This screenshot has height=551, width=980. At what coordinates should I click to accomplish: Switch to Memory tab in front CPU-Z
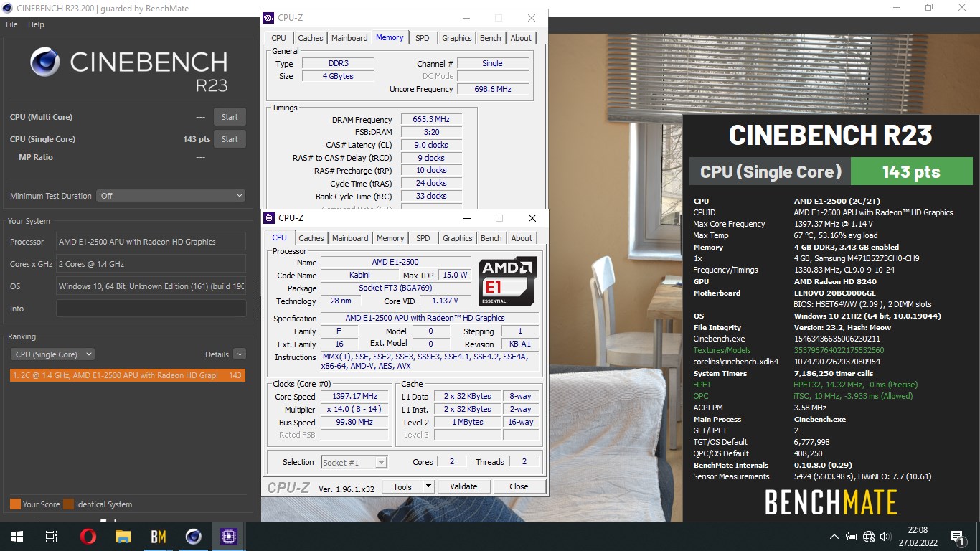point(390,238)
